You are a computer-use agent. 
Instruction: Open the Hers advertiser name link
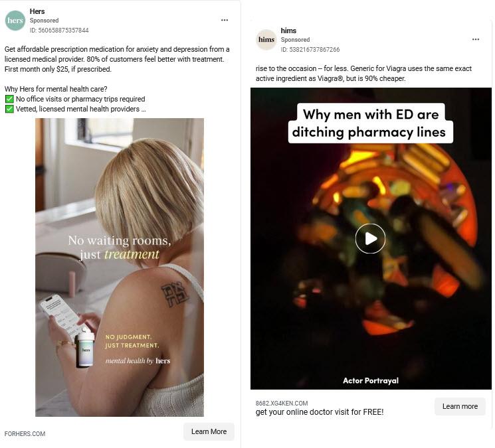[37, 11]
